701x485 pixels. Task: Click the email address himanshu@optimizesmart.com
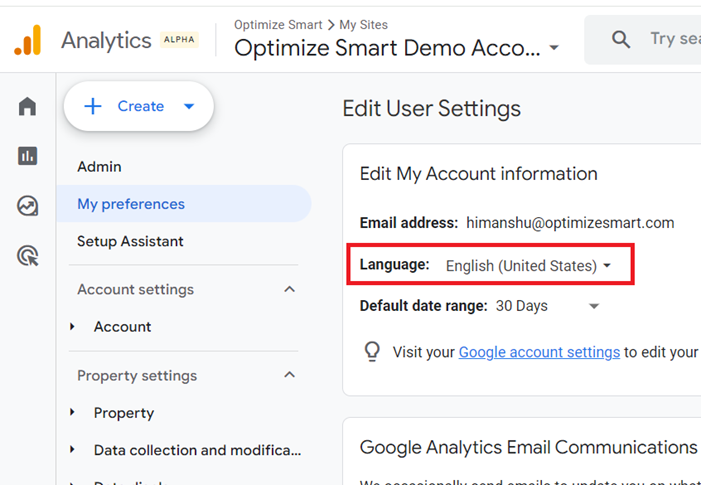tap(570, 223)
